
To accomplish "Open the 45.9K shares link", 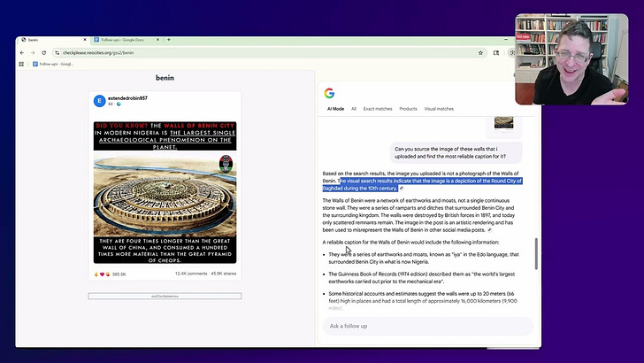I will pos(224,274).
